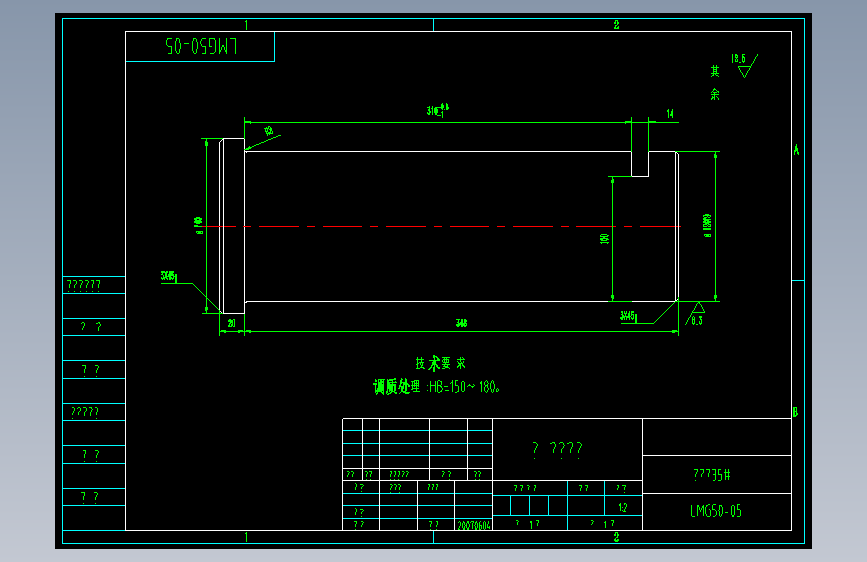Click the 20 flange thickness dimension

(x=232, y=323)
